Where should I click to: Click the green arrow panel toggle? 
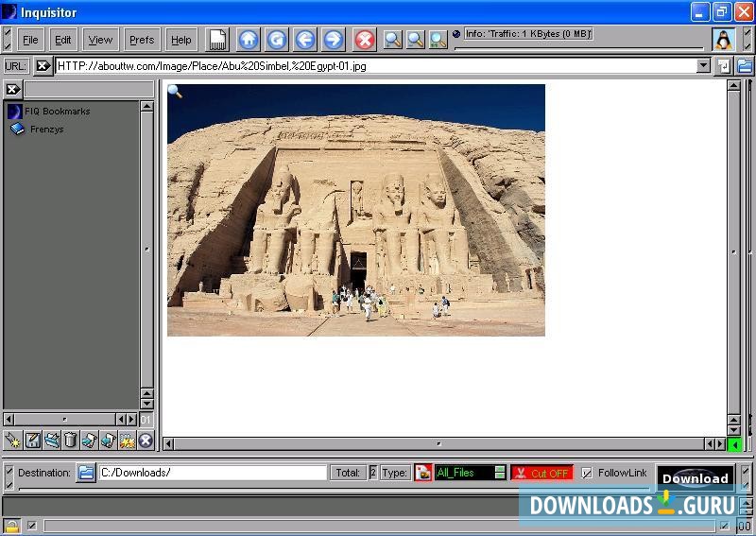734,444
